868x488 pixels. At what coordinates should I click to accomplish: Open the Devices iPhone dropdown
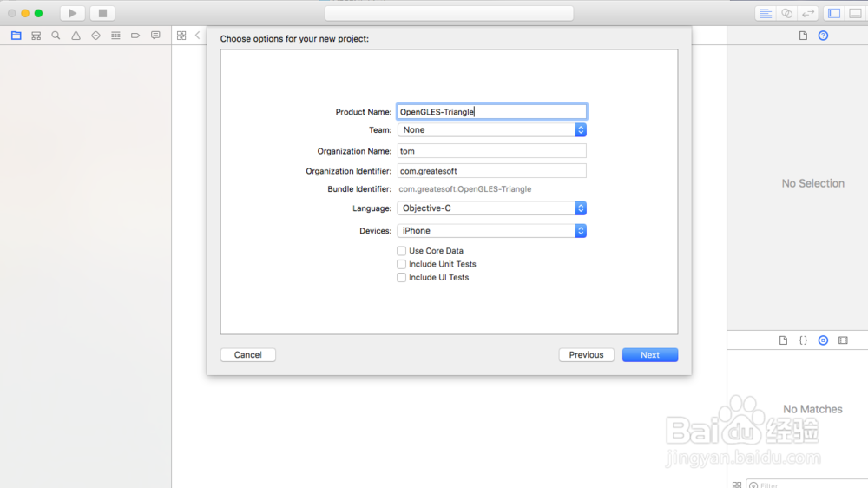click(491, 231)
